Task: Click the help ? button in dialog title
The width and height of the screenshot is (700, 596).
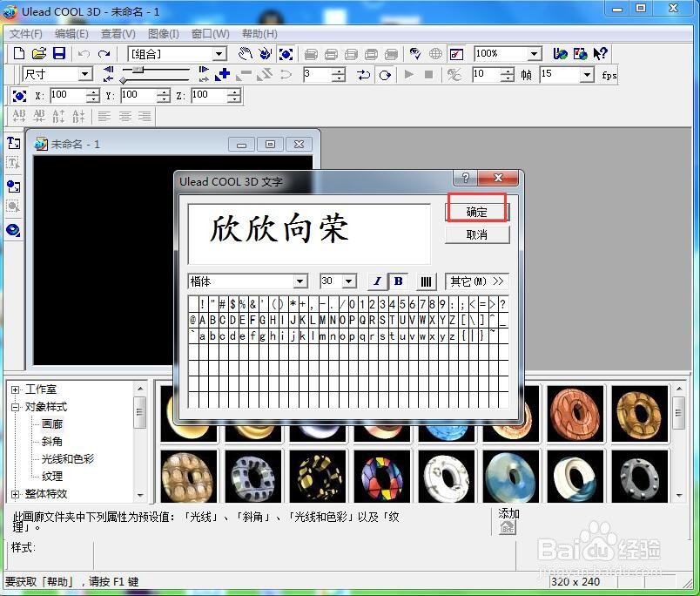Action: click(465, 178)
